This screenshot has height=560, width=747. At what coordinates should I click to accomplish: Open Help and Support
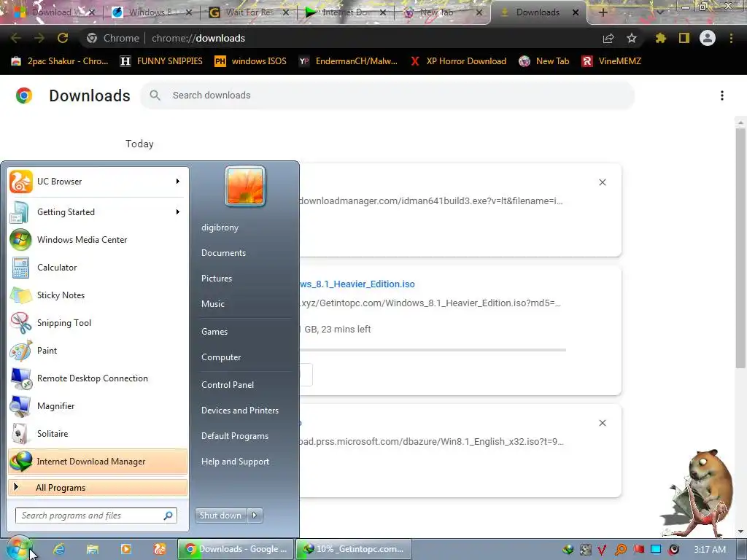pyautogui.click(x=235, y=462)
